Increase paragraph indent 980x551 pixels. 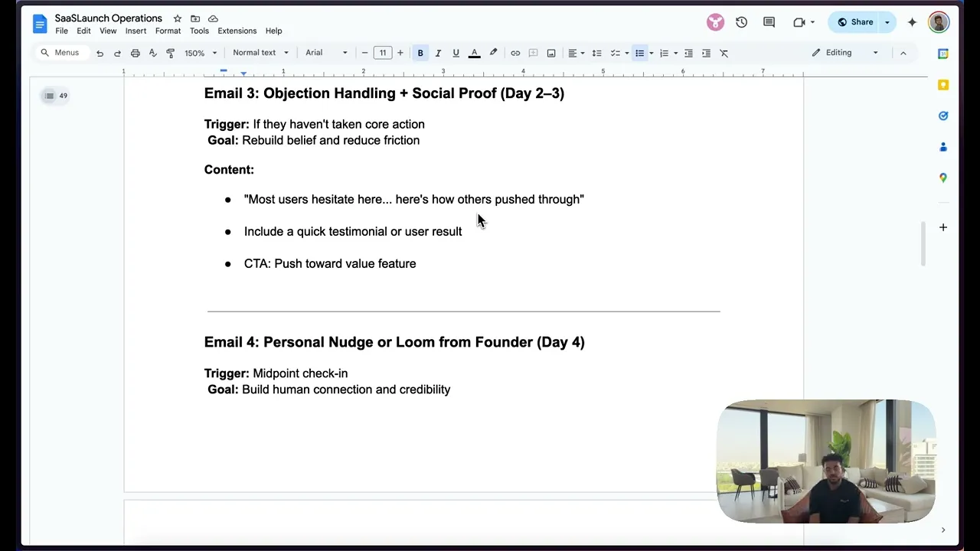point(706,53)
